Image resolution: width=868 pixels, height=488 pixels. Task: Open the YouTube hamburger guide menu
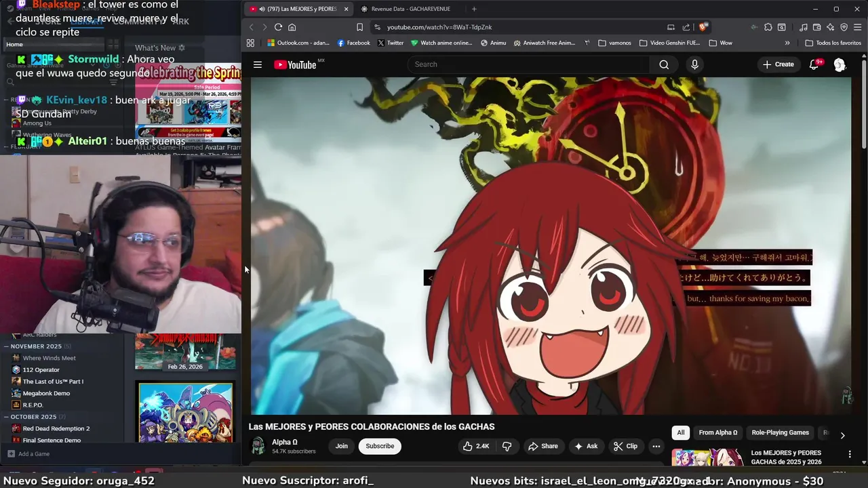tap(258, 64)
